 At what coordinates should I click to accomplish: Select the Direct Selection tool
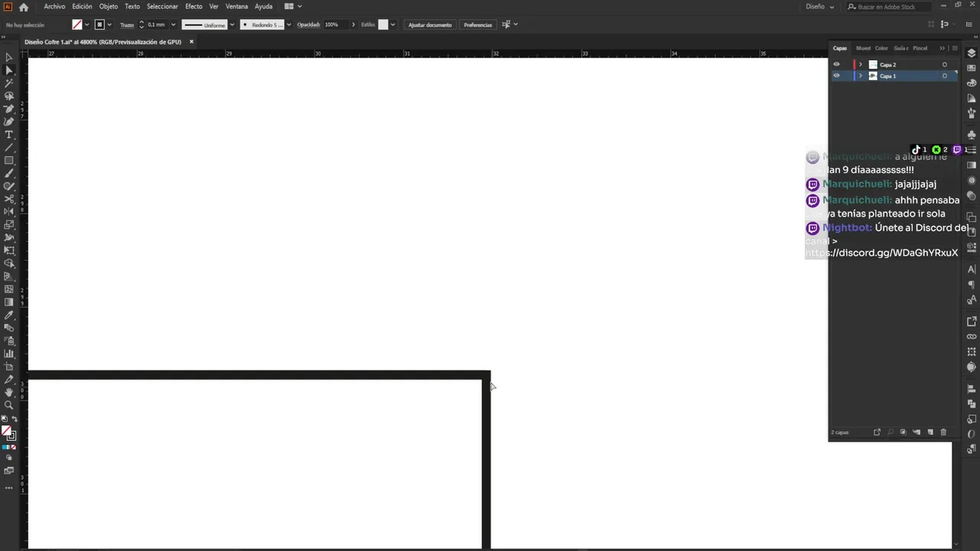click(9, 70)
